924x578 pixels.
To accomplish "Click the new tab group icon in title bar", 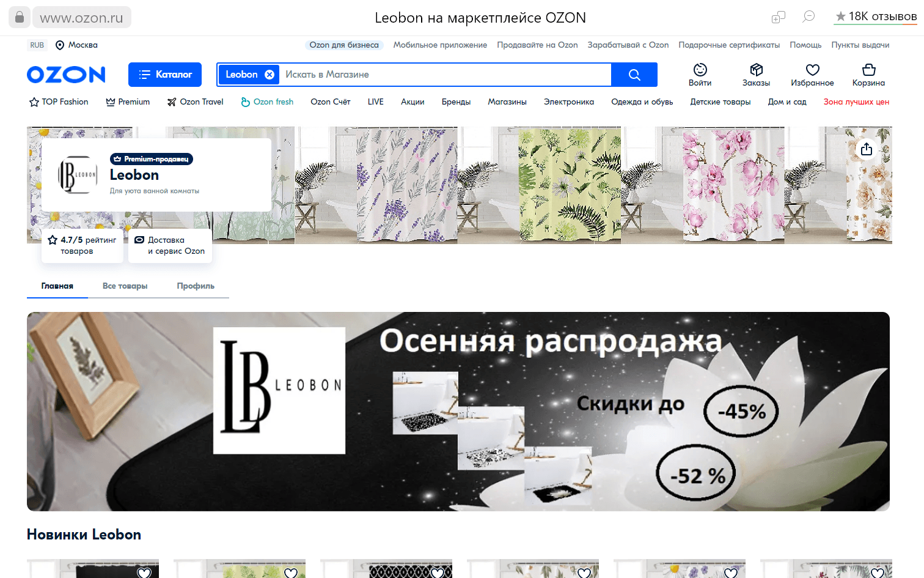I will [779, 17].
